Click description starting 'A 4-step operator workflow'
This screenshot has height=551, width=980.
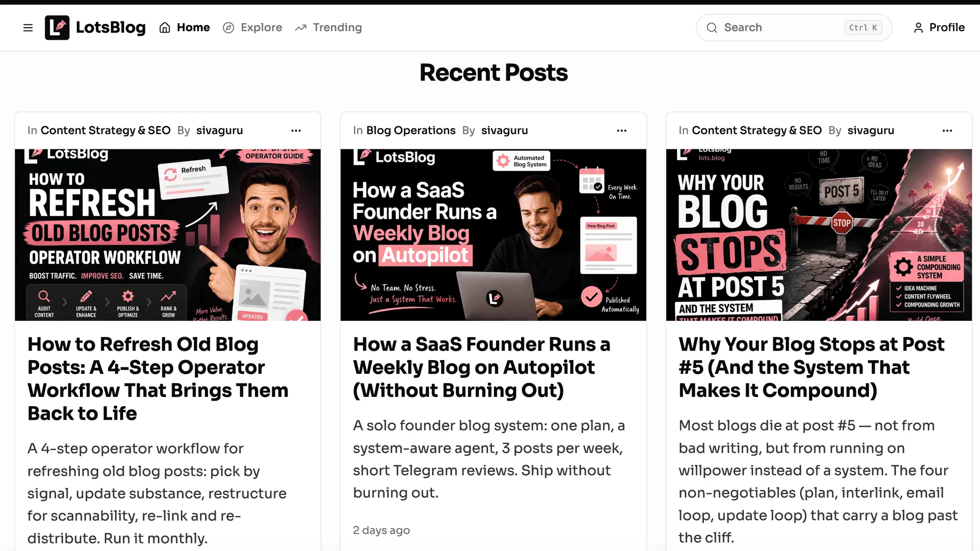point(157,493)
